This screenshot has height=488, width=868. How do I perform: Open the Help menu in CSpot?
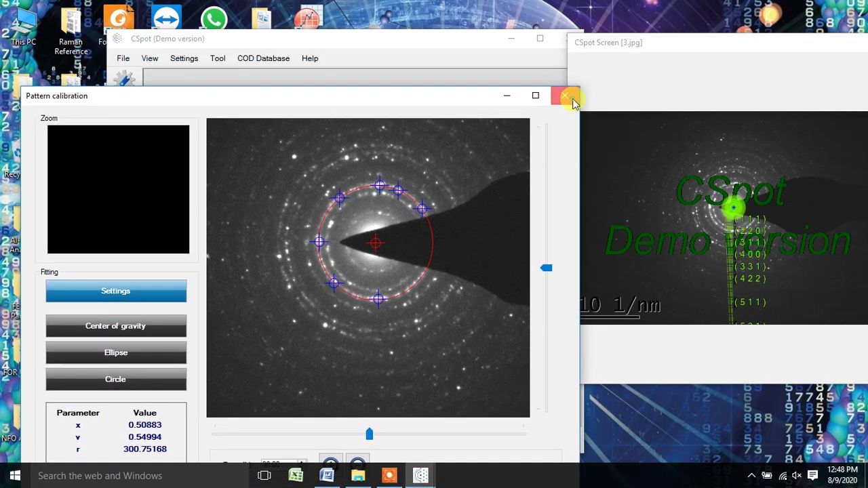click(x=310, y=58)
